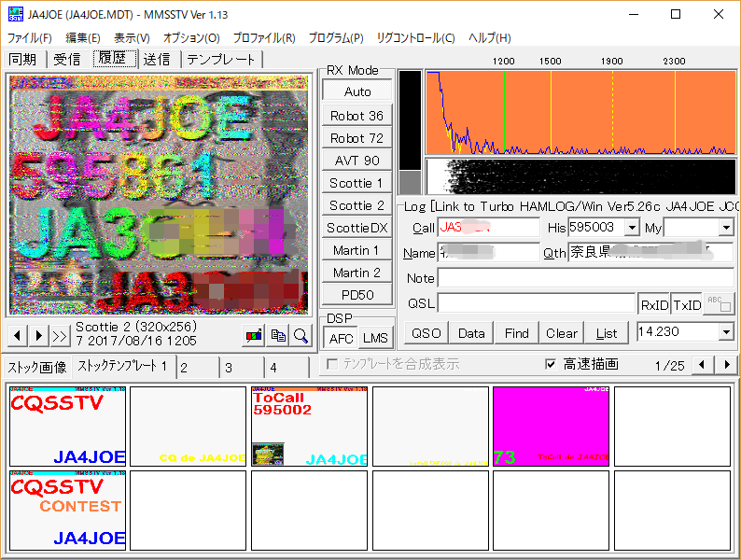Switch to 履歴 tab
The image size is (741, 560).
[x=113, y=59]
